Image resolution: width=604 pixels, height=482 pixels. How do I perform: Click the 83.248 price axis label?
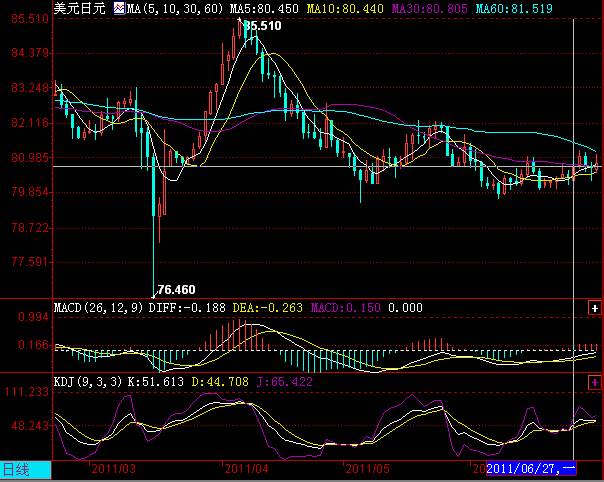click(x=30, y=88)
